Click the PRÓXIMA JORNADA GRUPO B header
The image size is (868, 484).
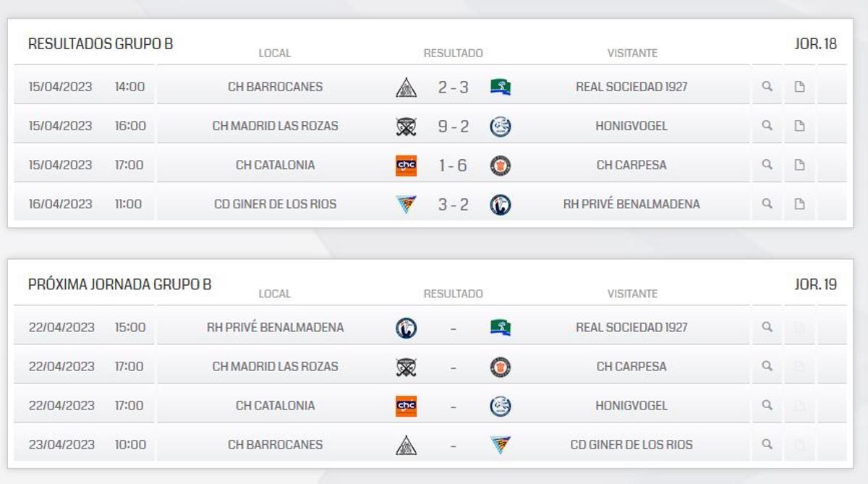pos(121,284)
